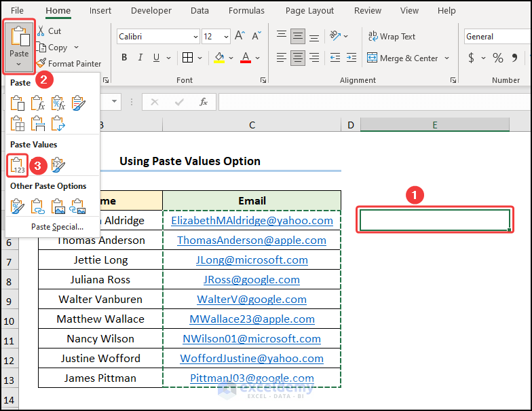
Task: Click the Borders icon
Action: pos(188,58)
